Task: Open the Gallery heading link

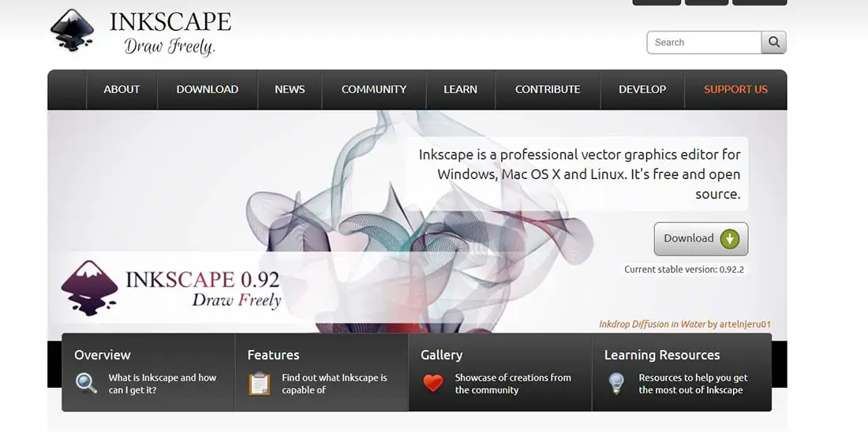Action: [442, 355]
